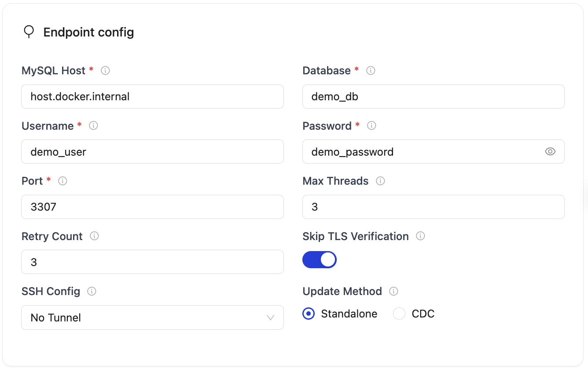Click info icon beside Password label

(x=371, y=126)
